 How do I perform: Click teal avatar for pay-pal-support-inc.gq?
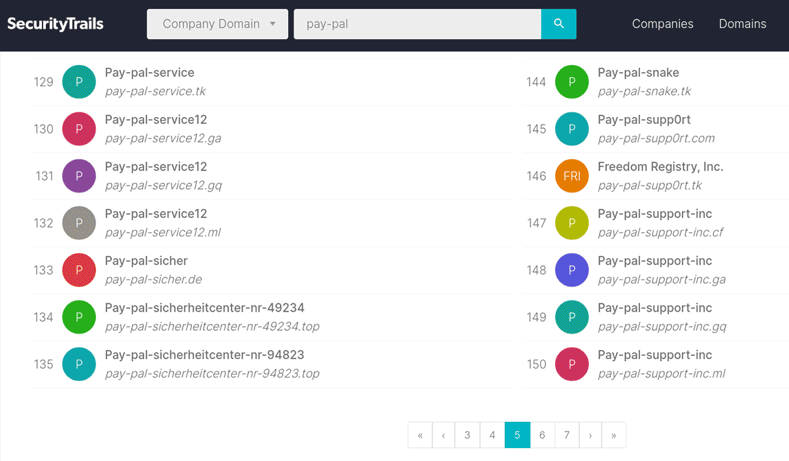[x=572, y=317]
